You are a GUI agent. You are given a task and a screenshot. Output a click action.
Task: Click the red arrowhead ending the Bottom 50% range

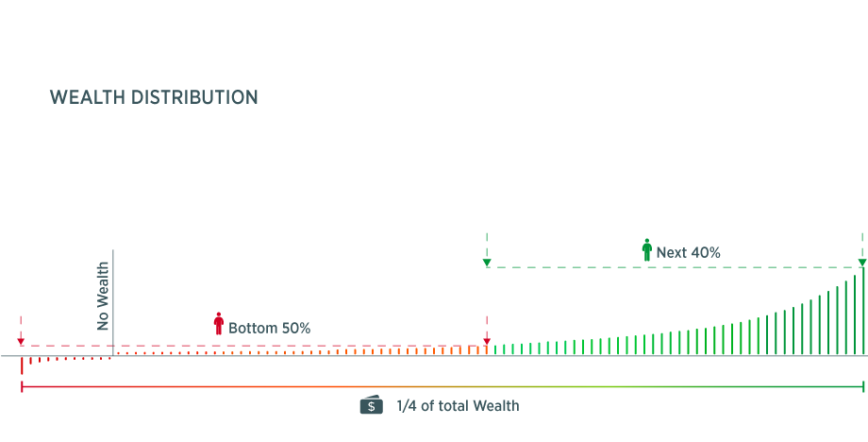[x=487, y=342]
